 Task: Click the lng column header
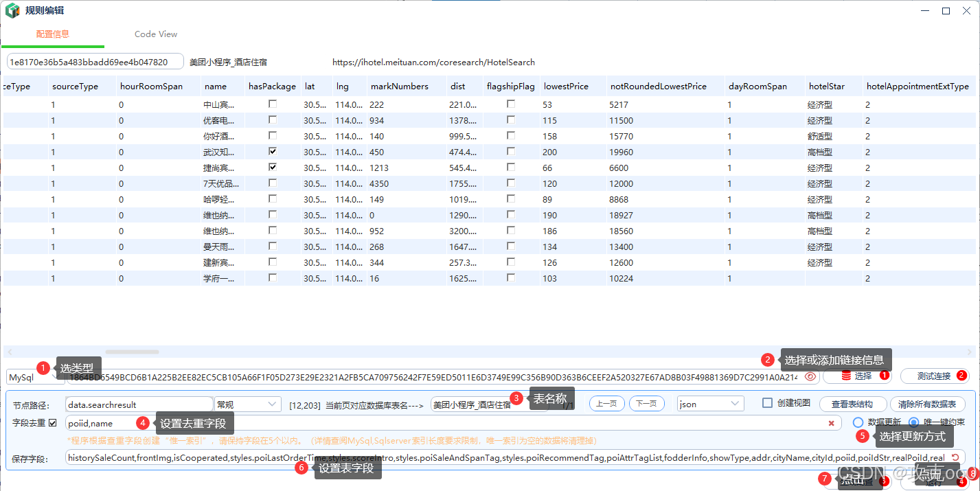(350, 87)
